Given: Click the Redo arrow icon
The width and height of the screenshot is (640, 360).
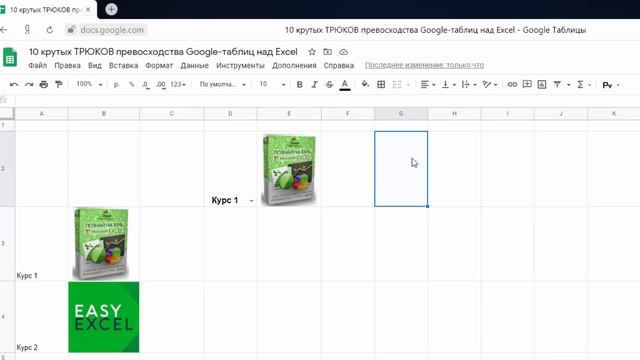Looking at the screenshot, I should pyautogui.click(x=29, y=84).
